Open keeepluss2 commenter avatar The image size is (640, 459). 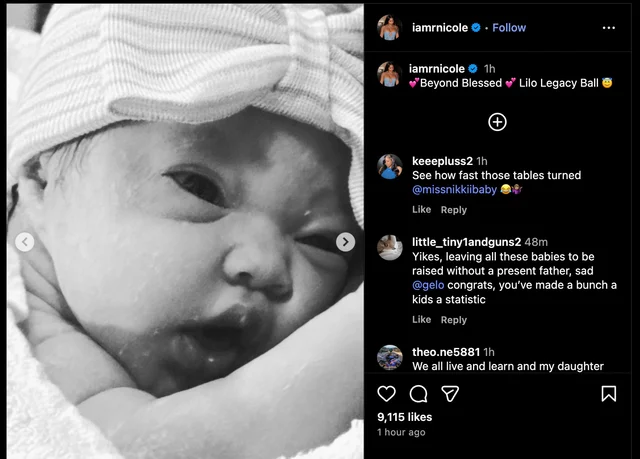coord(388,167)
